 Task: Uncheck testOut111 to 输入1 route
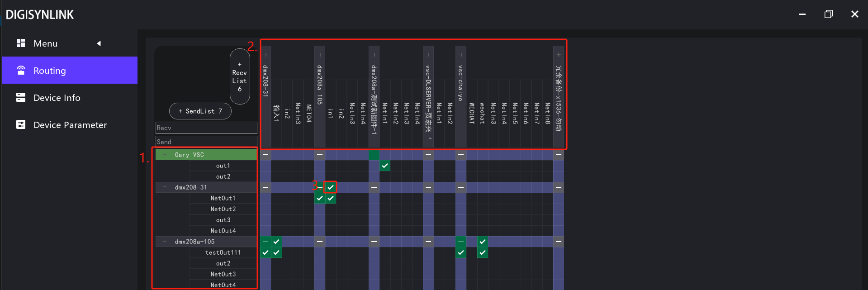pos(276,252)
